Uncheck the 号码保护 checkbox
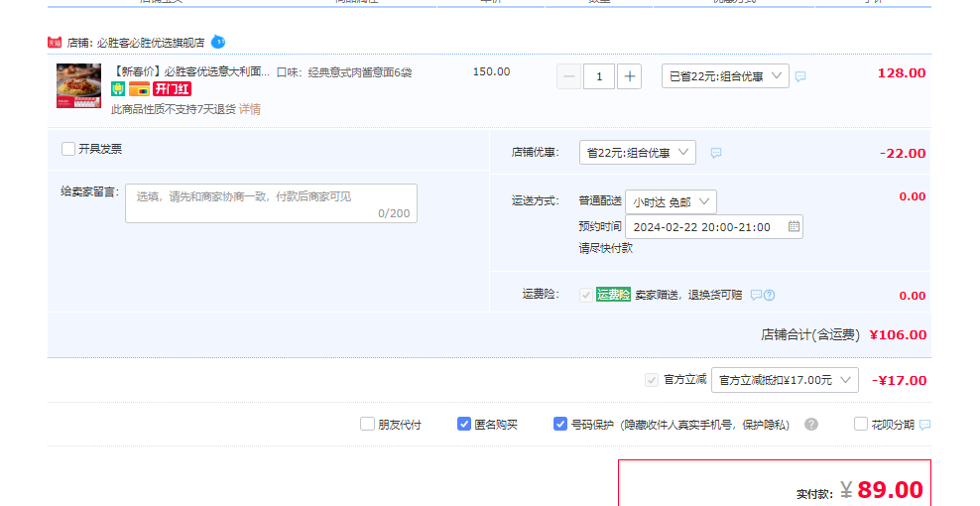Image resolution: width=980 pixels, height=506 pixels. pos(560,424)
